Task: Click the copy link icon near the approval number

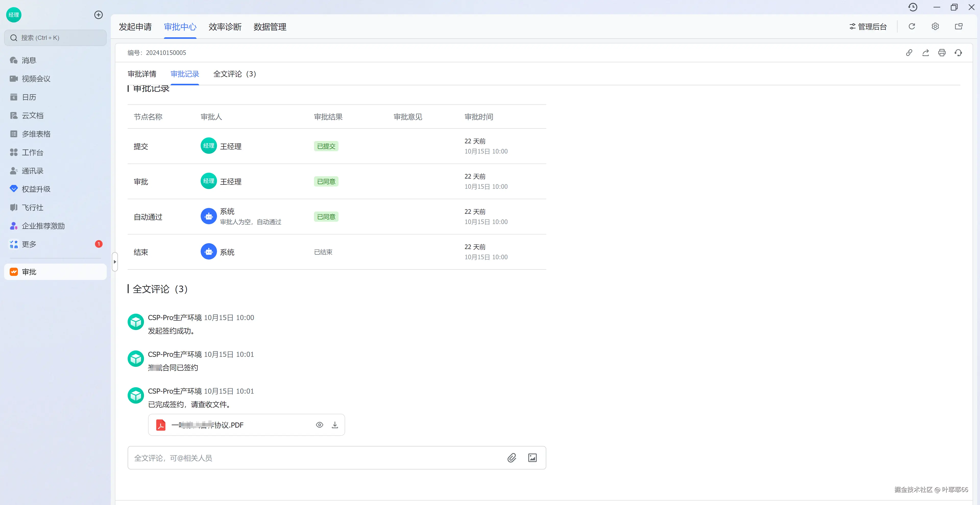Action: 909,53
